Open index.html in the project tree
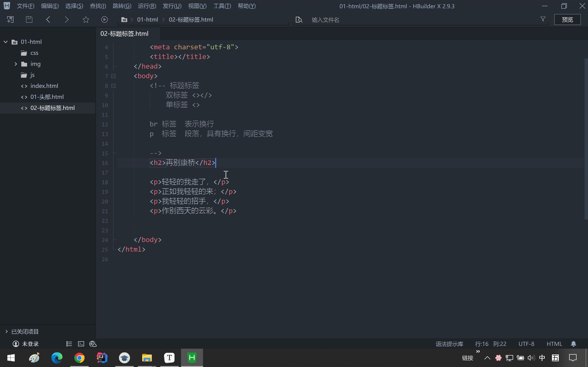Image resolution: width=588 pixels, height=367 pixels. [44, 86]
